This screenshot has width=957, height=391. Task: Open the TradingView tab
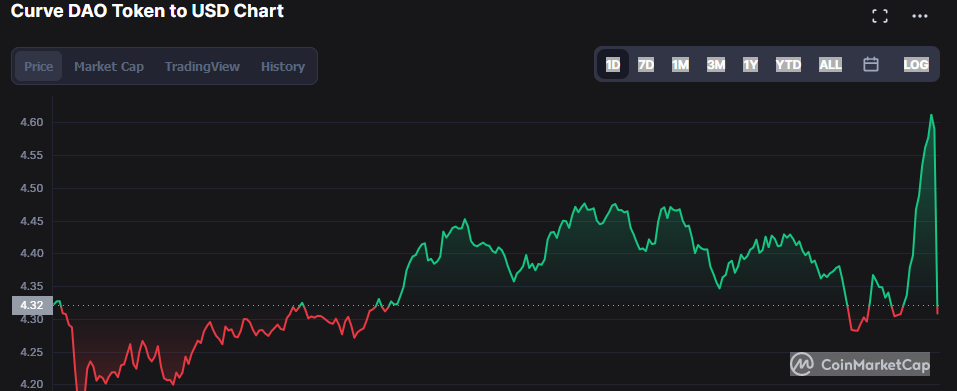pyautogui.click(x=202, y=66)
